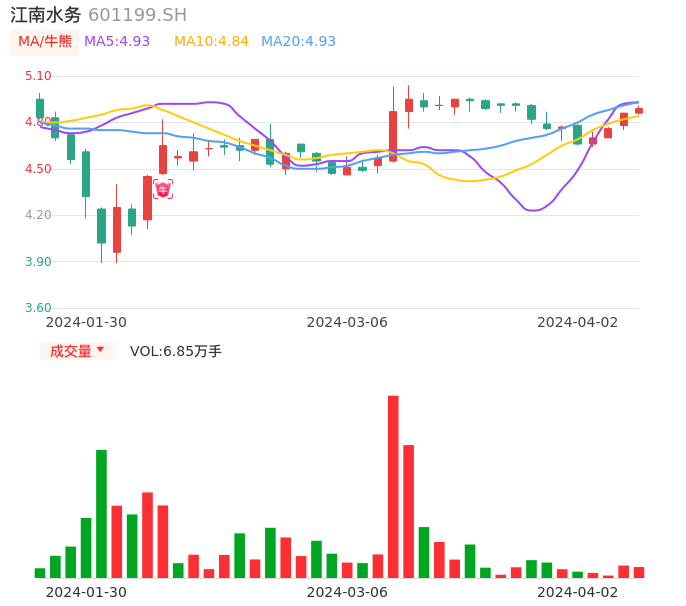The height and width of the screenshot is (606, 686).
Task: Click the 4.20 price axis label
Action: coord(37,215)
